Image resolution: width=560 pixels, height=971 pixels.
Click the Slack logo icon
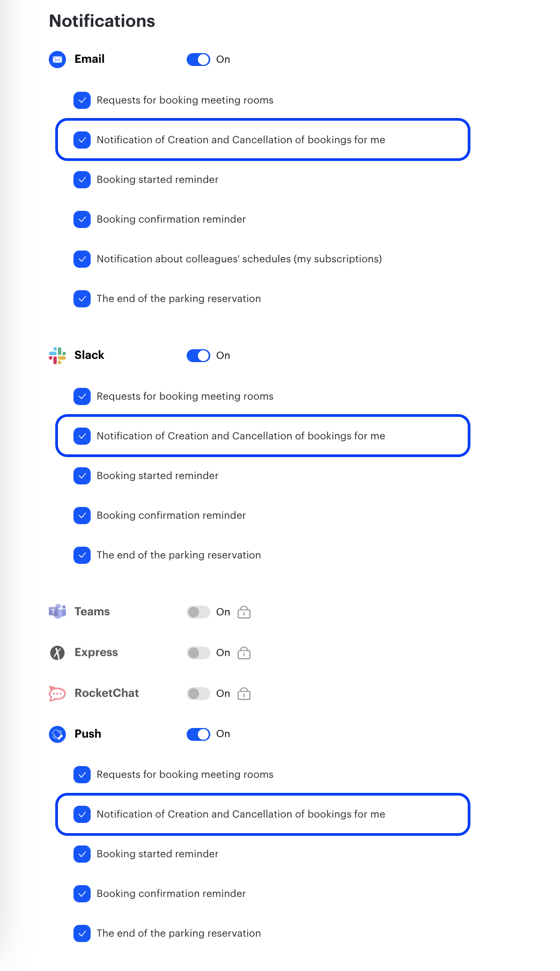click(x=57, y=356)
